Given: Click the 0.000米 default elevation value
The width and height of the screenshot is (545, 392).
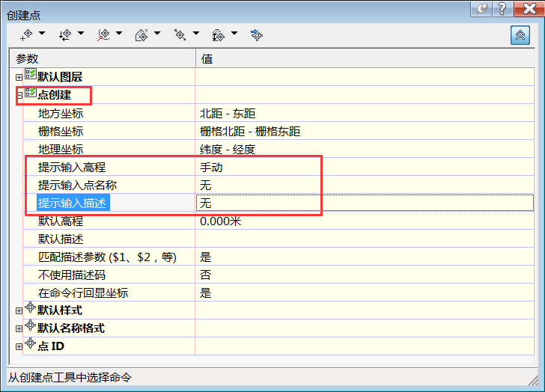Looking at the screenshot, I should click(x=365, y=221).
